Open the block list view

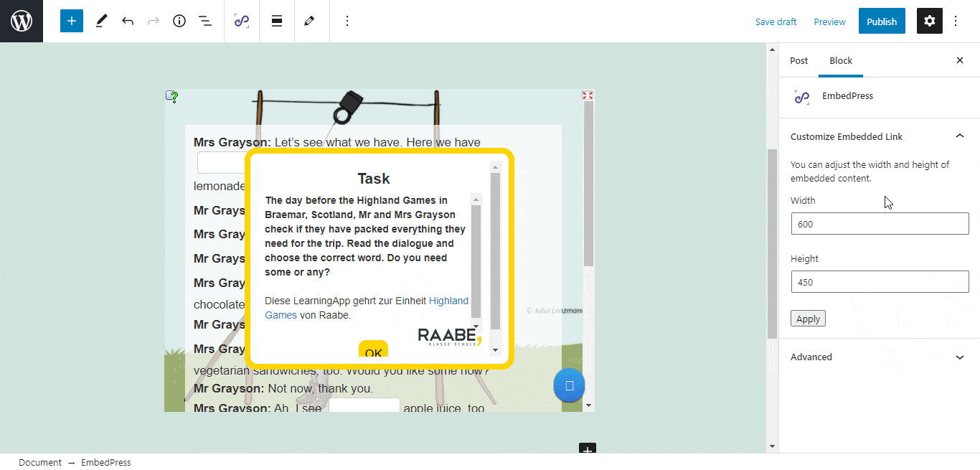click(x=205, y=21)
